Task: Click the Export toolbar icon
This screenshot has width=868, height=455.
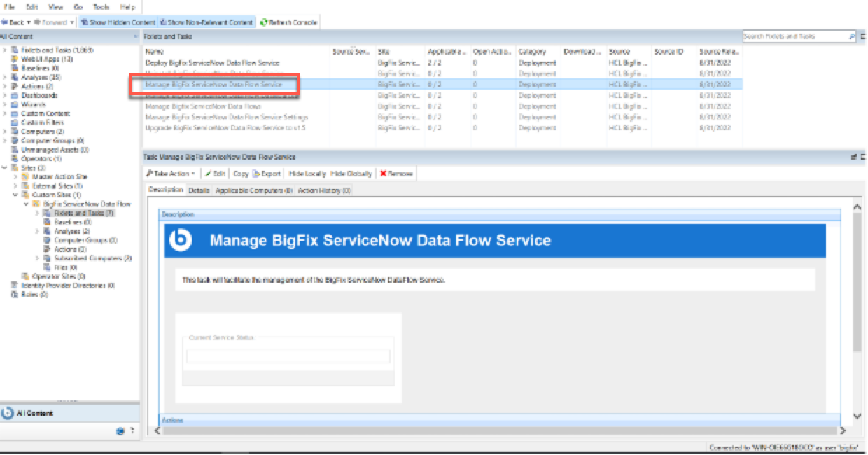Action: click(256, 174)
